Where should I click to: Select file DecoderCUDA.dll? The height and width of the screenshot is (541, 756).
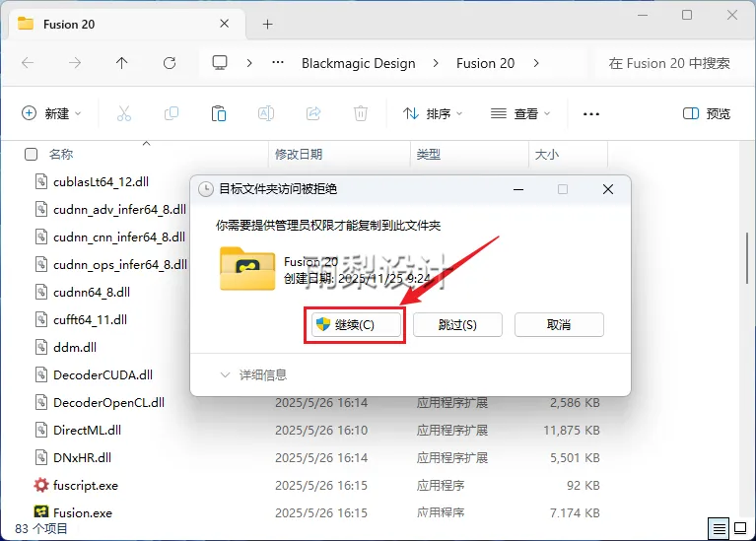pos(103,374)
